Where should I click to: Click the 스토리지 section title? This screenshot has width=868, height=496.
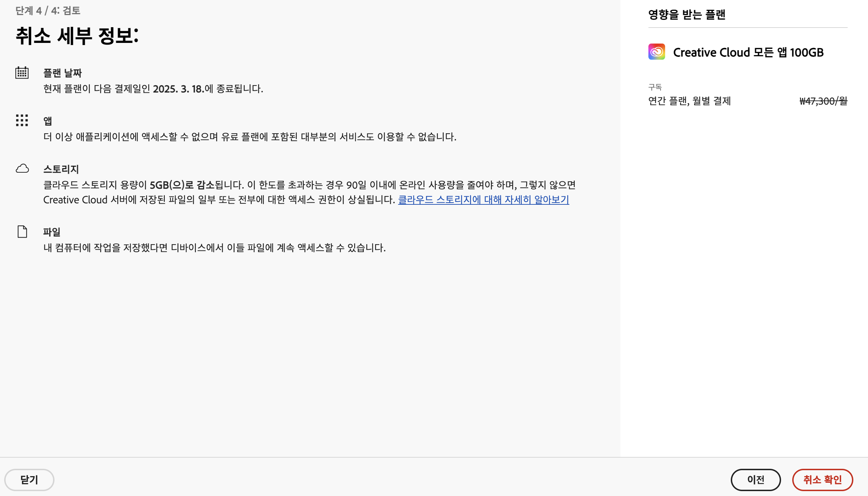pos(61,170)
